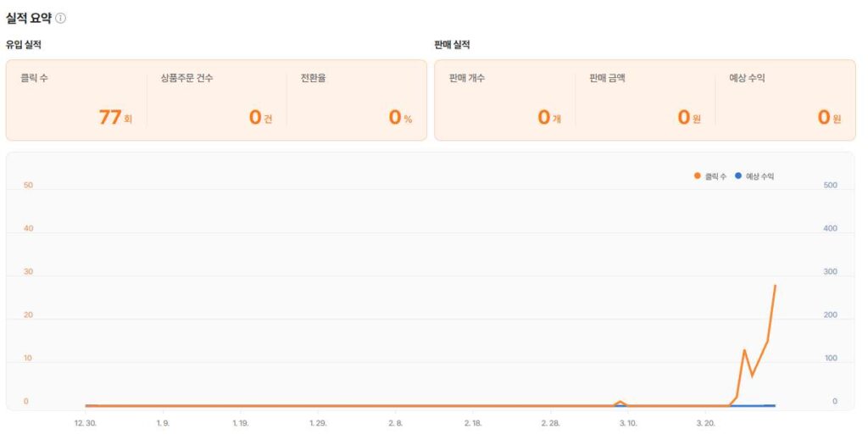
Task: Click the 판매 실적 section heading
Action: (452, 44)
